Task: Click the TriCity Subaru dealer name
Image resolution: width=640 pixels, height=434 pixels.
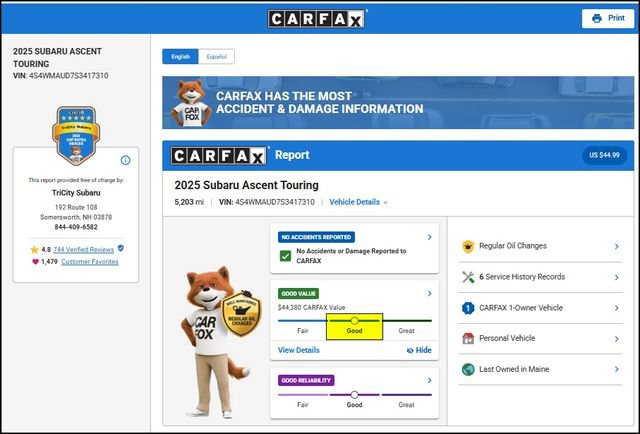Action: pos(76,193)
